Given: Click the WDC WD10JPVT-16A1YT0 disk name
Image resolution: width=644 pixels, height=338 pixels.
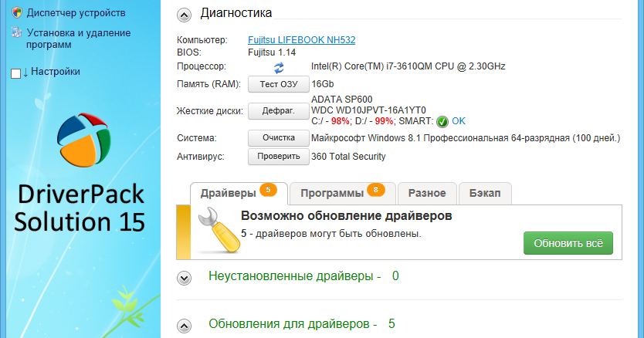Looking at the screenshot, I should [368, 110].
